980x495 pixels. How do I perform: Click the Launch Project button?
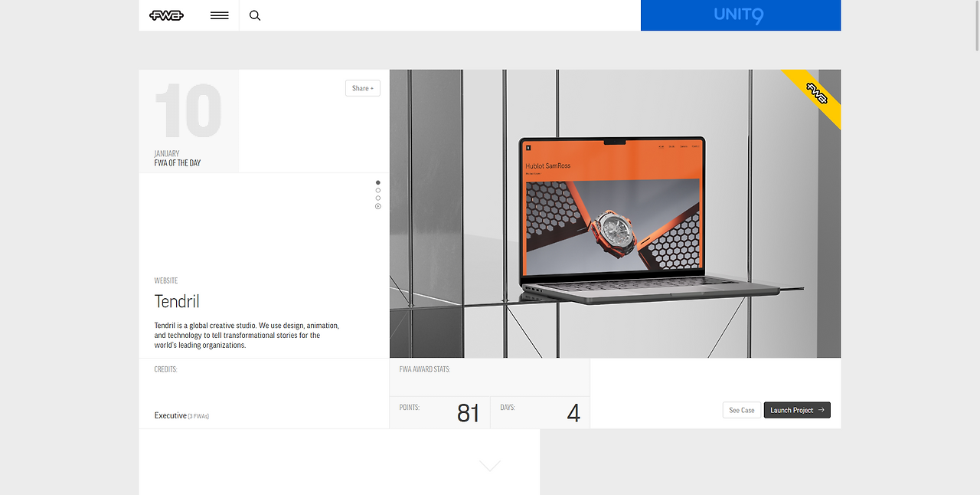[x=797, y=410]
